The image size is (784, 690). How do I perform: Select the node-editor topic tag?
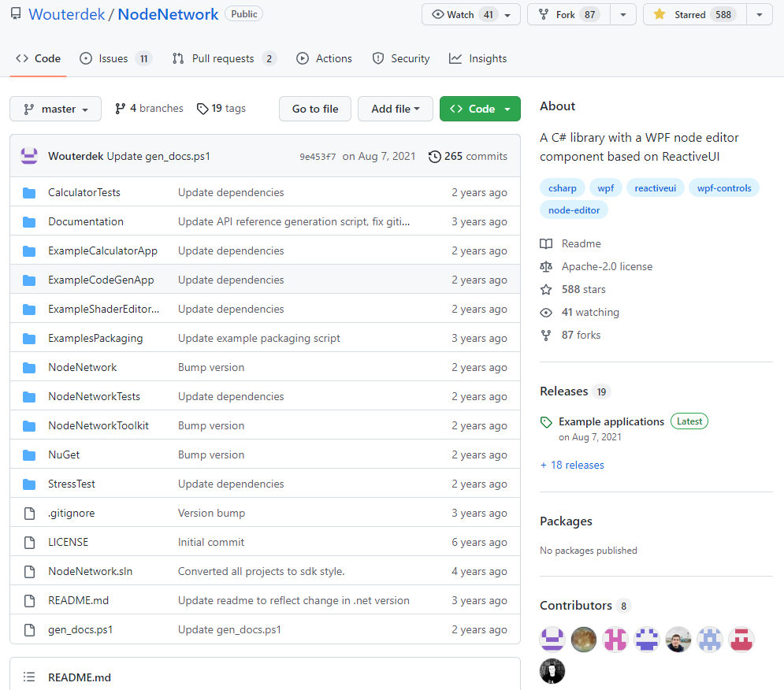point(574,210)
